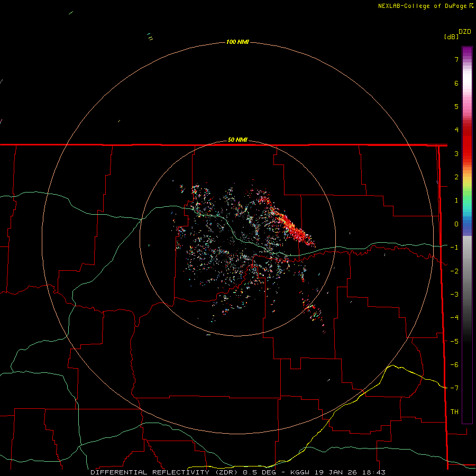476x476 pixels.
Task: Click the TH threshold label on the scale
Action: pyautogui.click(x=454, y=411)
